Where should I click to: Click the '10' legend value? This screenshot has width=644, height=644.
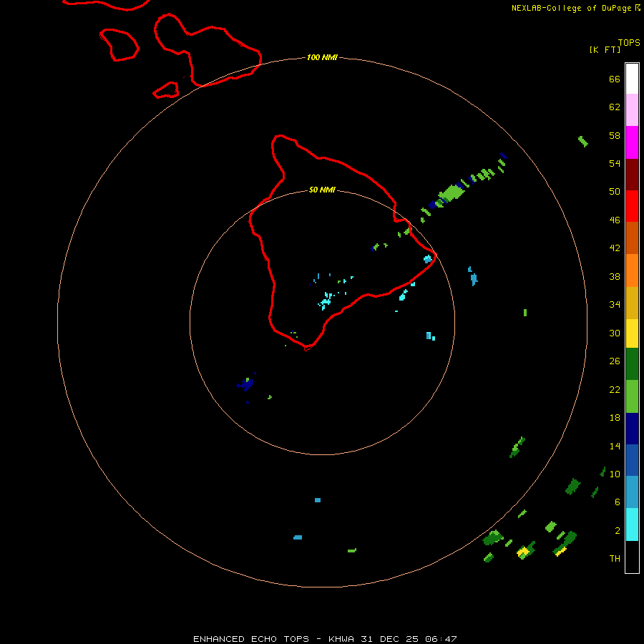[615, 474]
